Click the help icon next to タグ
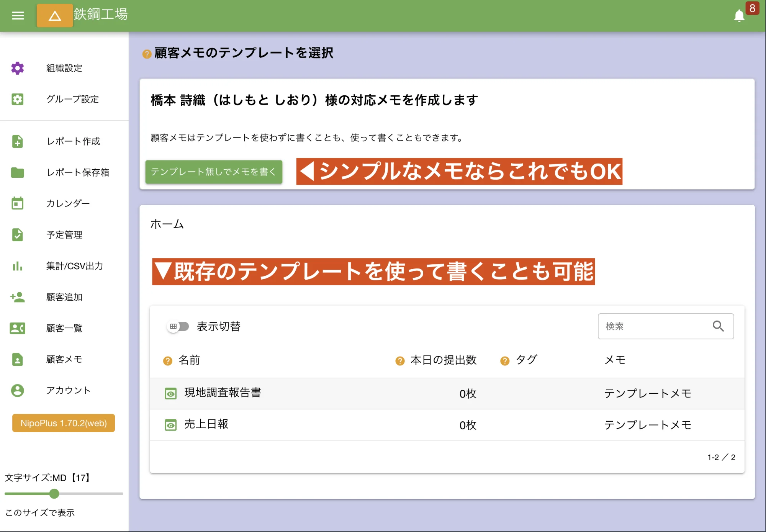Screen dimensions: 766x532 pos(504,360)
